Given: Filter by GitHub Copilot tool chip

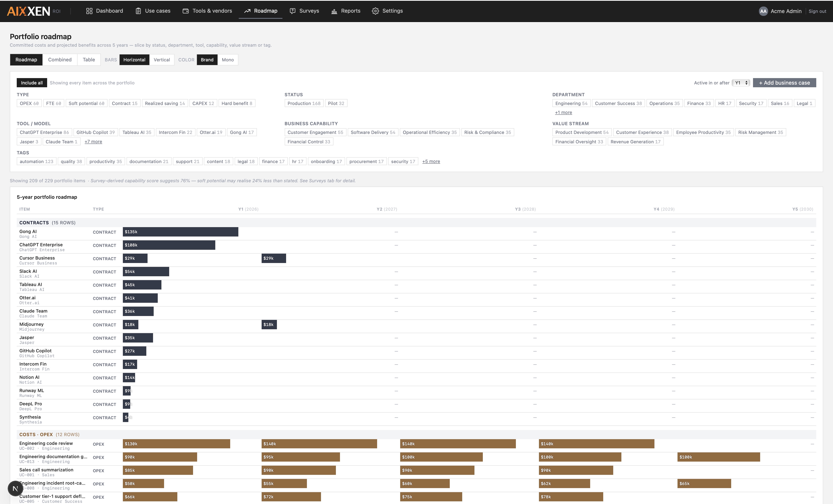Looking at the screenshot, I should click(96, 132).
